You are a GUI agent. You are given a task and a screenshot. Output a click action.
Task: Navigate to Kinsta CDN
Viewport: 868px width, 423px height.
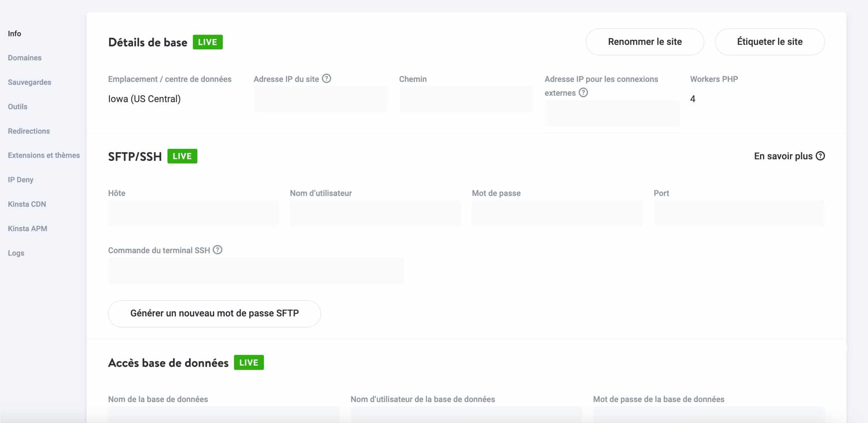(x=27, y=204)
